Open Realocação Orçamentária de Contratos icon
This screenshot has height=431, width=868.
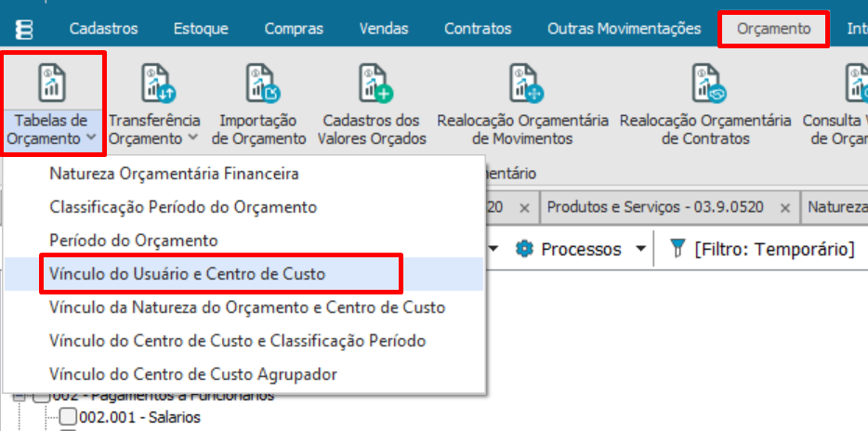[x=709, y=83]
